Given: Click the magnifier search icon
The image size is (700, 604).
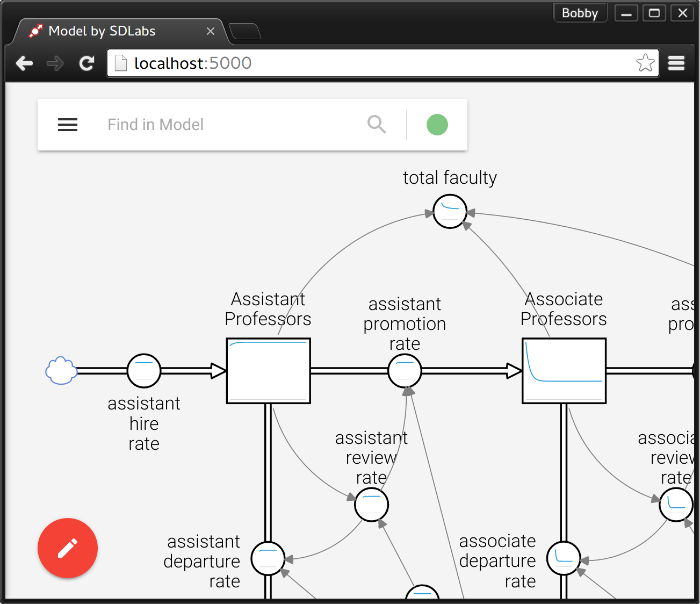Looking at the screenshot, I should 377,125.
